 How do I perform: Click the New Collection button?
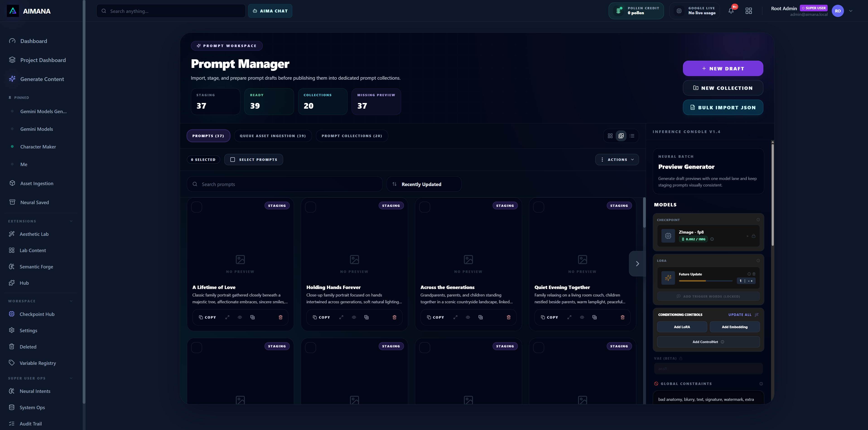pos(723,88)
